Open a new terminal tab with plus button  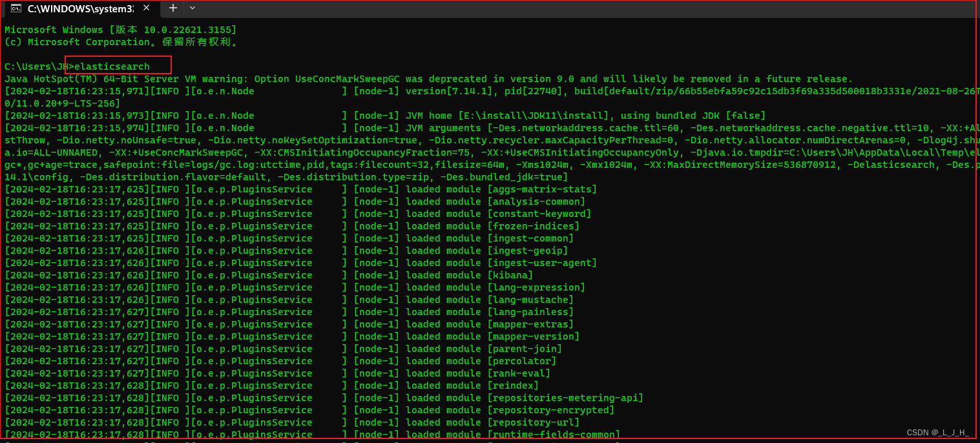pyautogui.click(x=173, y=8)
